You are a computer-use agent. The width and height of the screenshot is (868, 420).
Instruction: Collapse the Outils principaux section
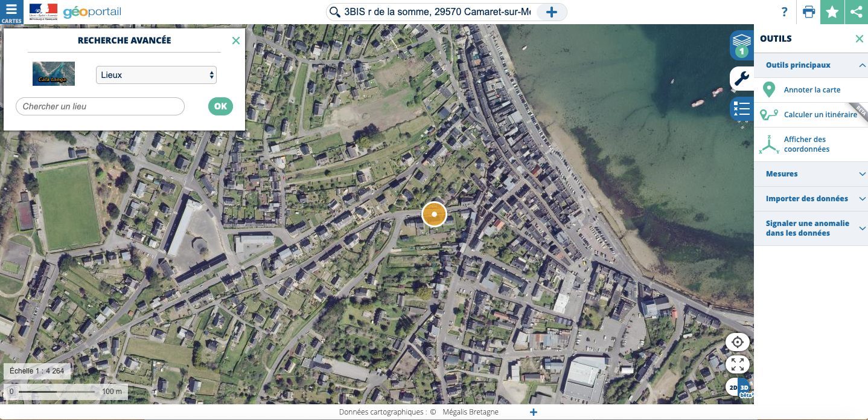pyautogui.click(x=811, y=65)
